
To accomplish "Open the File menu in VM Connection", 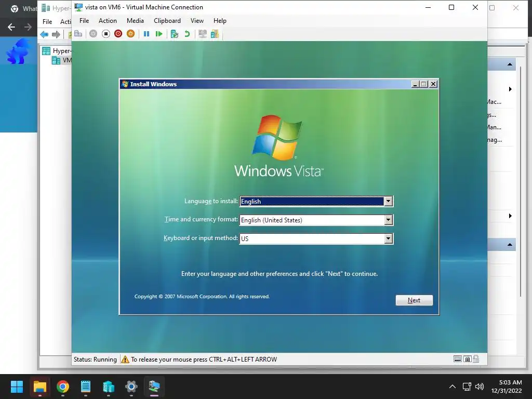I will pos(84,21).
